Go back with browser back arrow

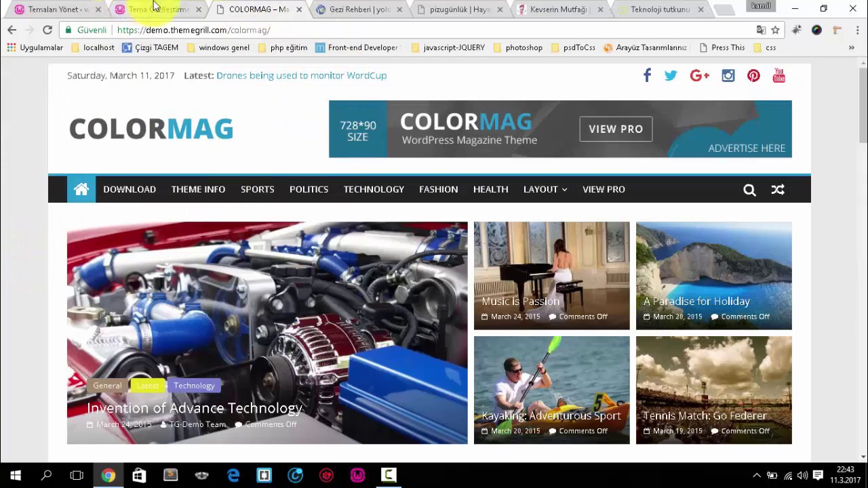pos(12,30)
